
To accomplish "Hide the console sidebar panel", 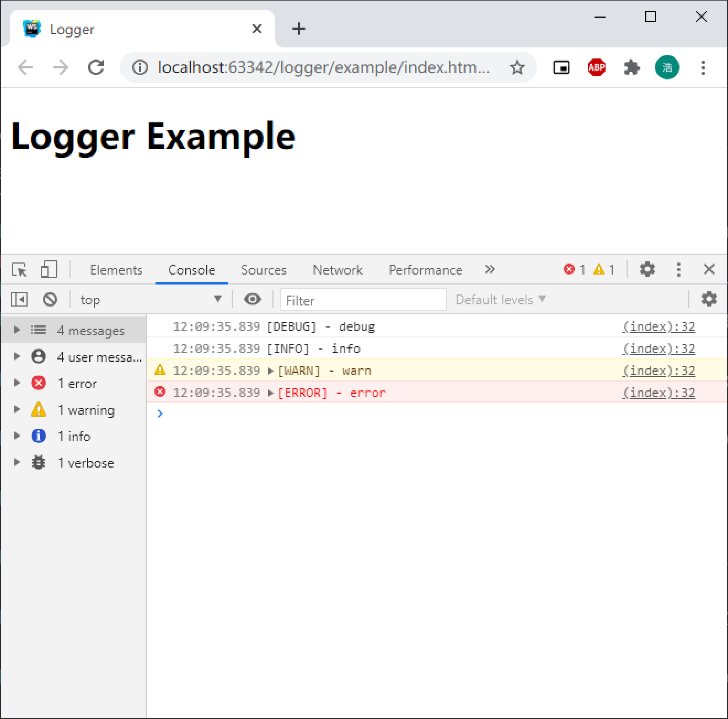I will [x=19, y=299].
